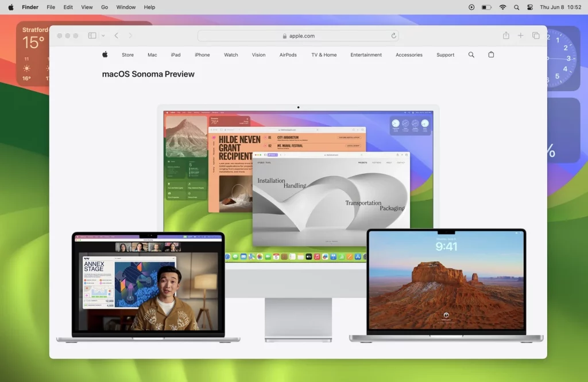Open the Store link
This screenshot has height=382, width=588.
pos(127,54)
